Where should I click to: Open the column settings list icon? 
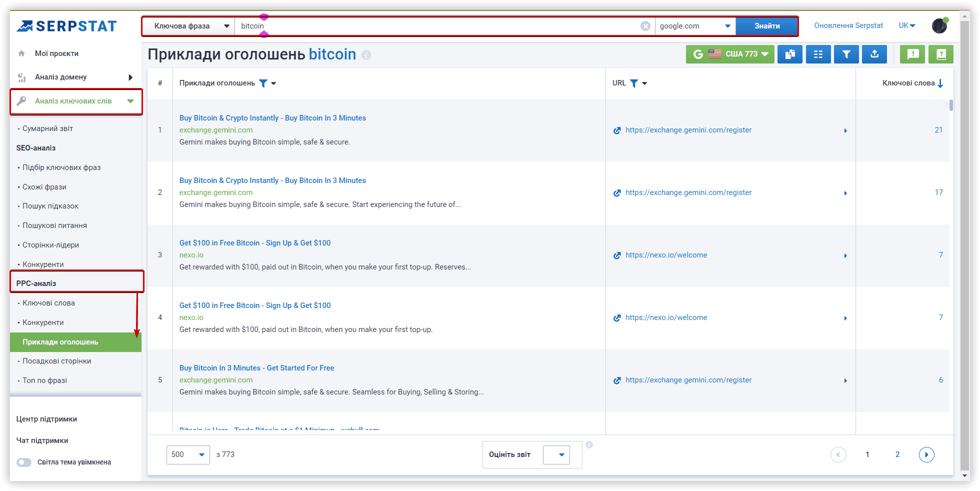(818, 54)
